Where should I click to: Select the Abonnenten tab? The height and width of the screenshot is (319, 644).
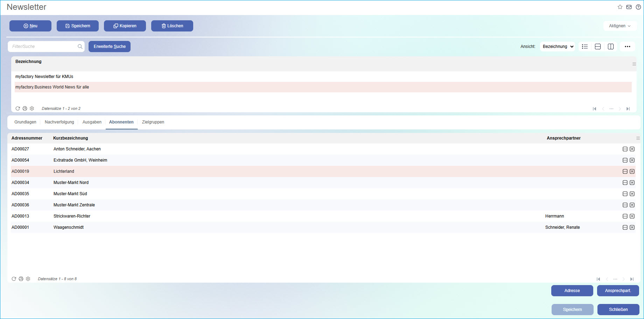[x=121, y=122]
